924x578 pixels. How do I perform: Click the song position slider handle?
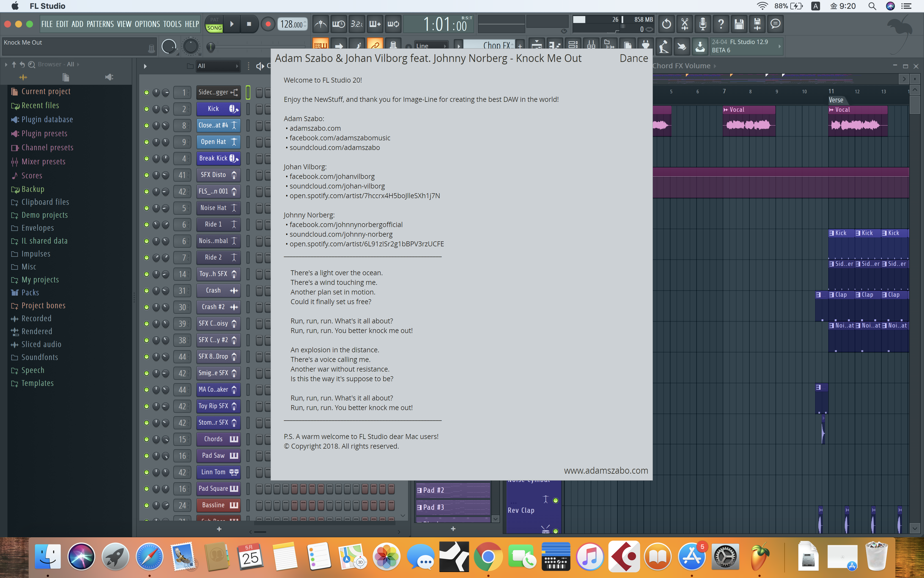pos(210,47)
